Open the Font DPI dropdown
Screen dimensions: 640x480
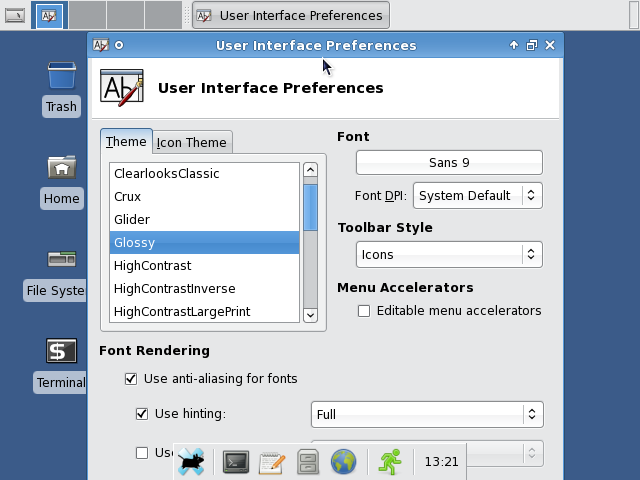click(478, 196)
